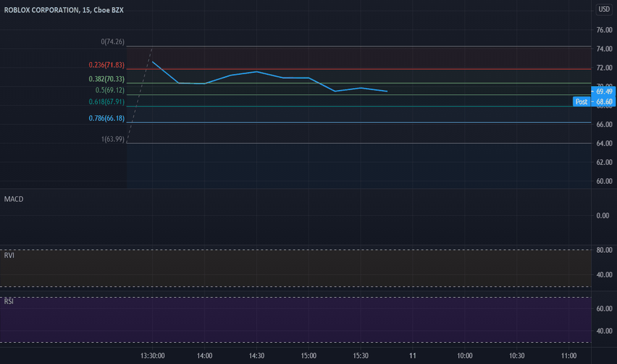
Task: Click the 40.00 value on RSI axis
Action: [x=604, y=331]
